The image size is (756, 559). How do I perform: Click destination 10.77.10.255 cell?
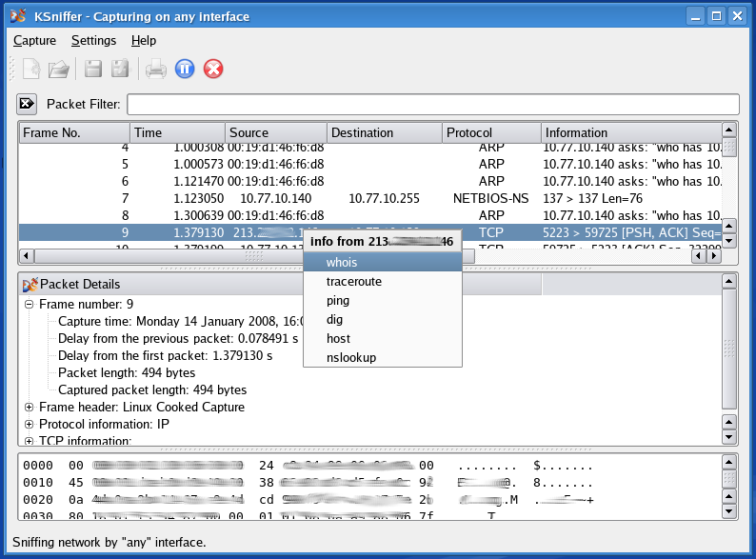coord(385,198)
